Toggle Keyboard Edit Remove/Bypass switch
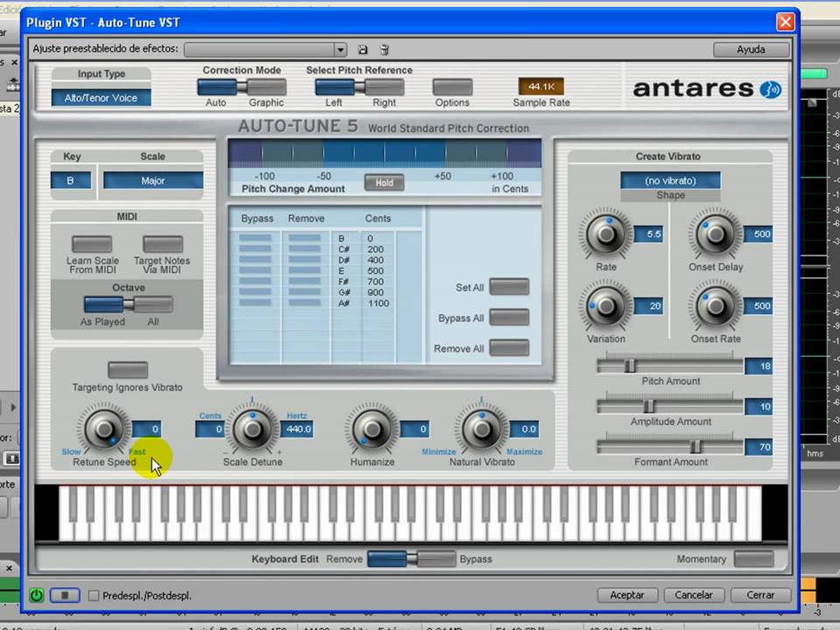 [x=411, y=559]
